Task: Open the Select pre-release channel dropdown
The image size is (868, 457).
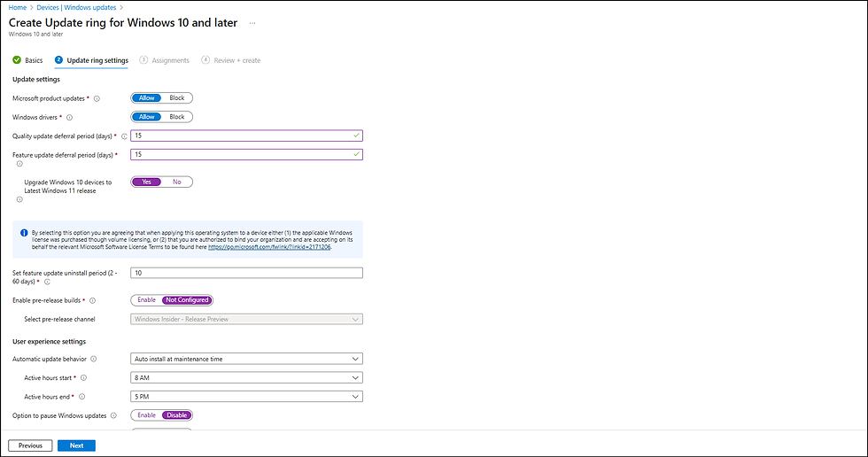Action: click(x=246, y=319)
